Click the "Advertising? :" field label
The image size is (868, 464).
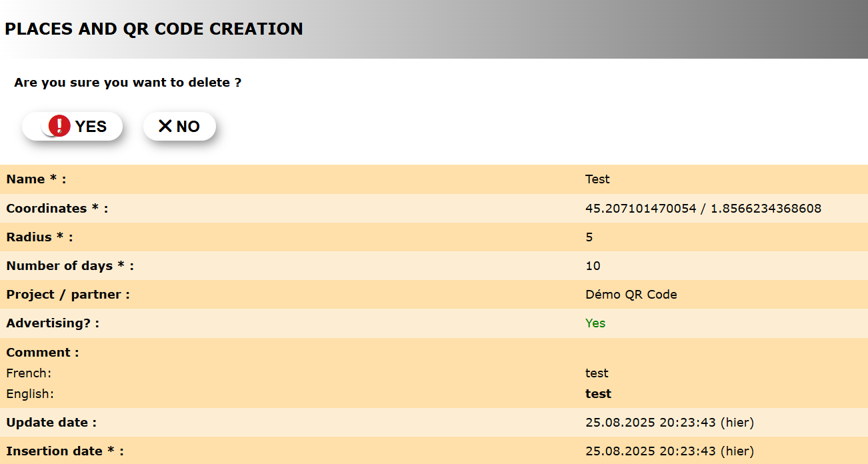(53, 323)
